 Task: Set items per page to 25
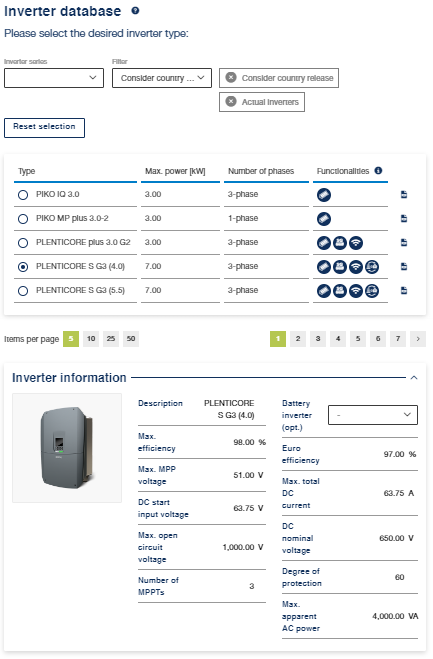111,339
